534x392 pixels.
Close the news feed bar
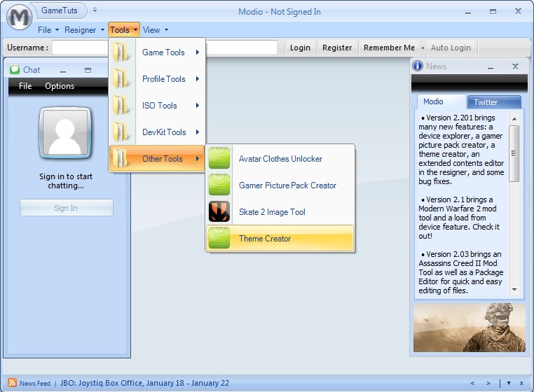click(521, 383)
